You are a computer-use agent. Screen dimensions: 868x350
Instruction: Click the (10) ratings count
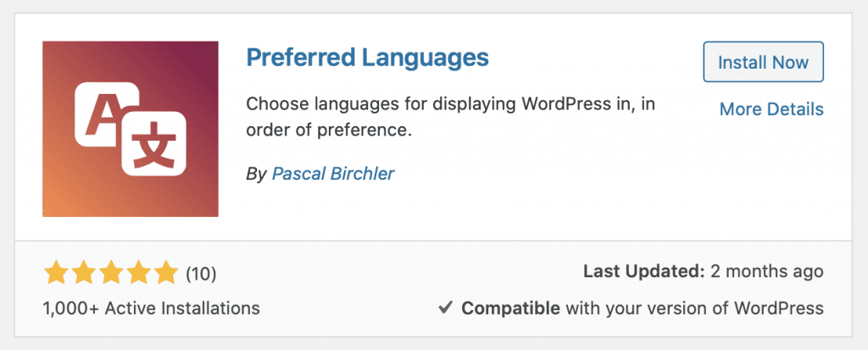[x=201, y=274]
